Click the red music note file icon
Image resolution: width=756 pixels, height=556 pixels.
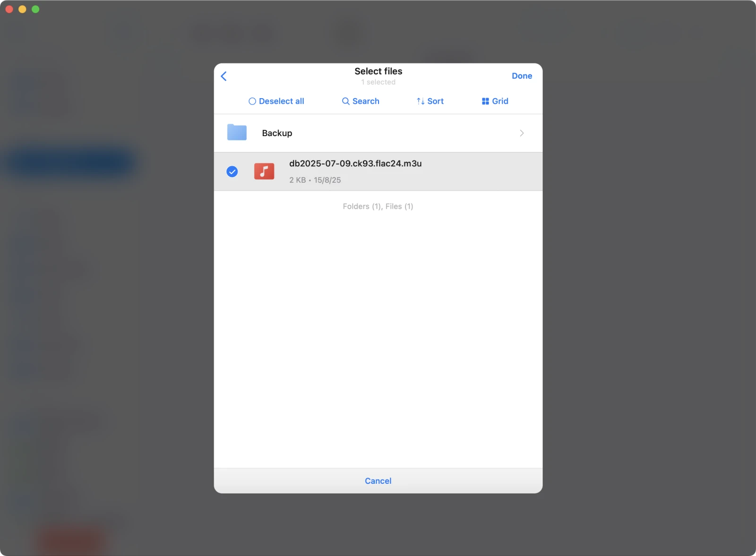[x=264, y=171]
